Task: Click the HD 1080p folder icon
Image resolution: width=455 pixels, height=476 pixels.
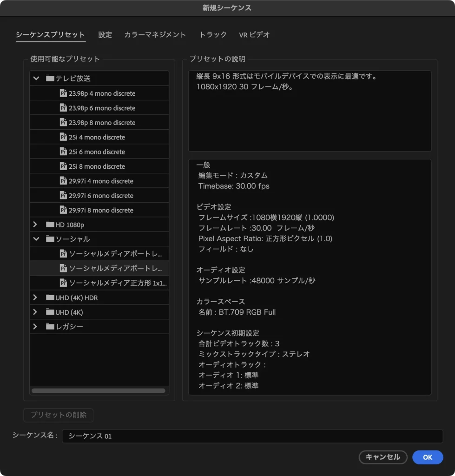Action: pos(50,225)
